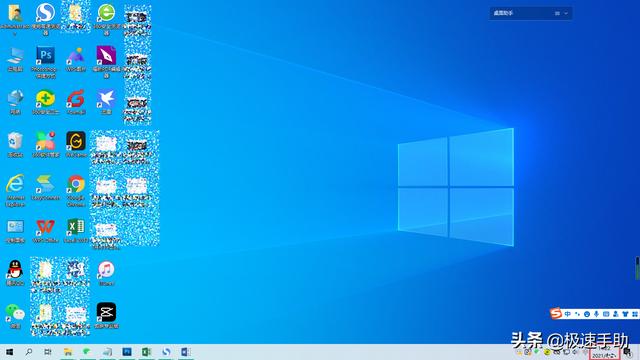Select the This PC desktop icon
This screenshot has height=360, width=640.
pos(15,59)
